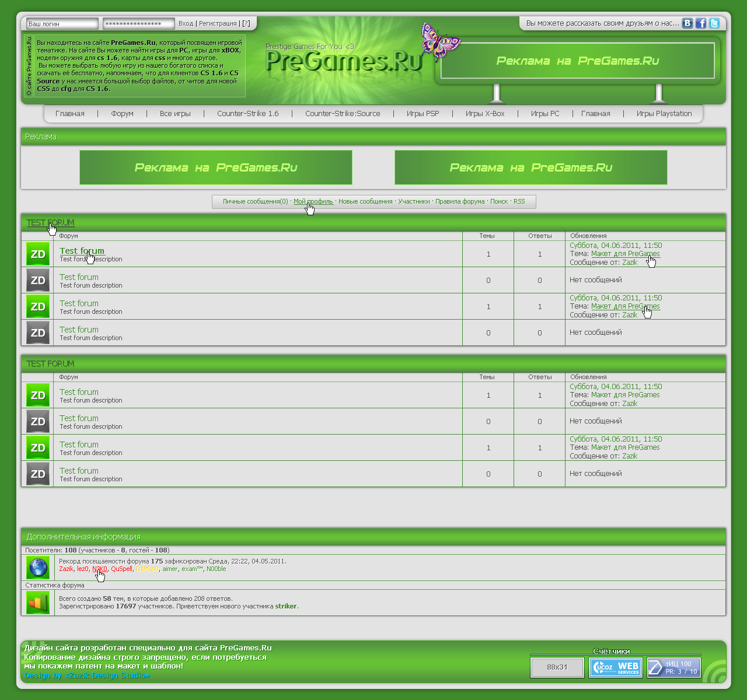Click the тИЦ 100 PR counter badge

(x=673, y=667)
